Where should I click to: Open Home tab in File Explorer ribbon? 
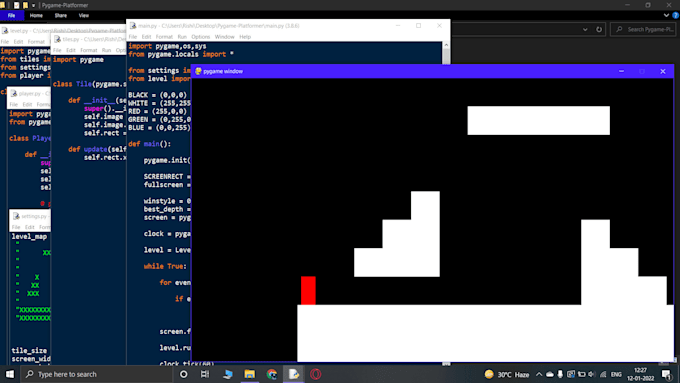36,15
